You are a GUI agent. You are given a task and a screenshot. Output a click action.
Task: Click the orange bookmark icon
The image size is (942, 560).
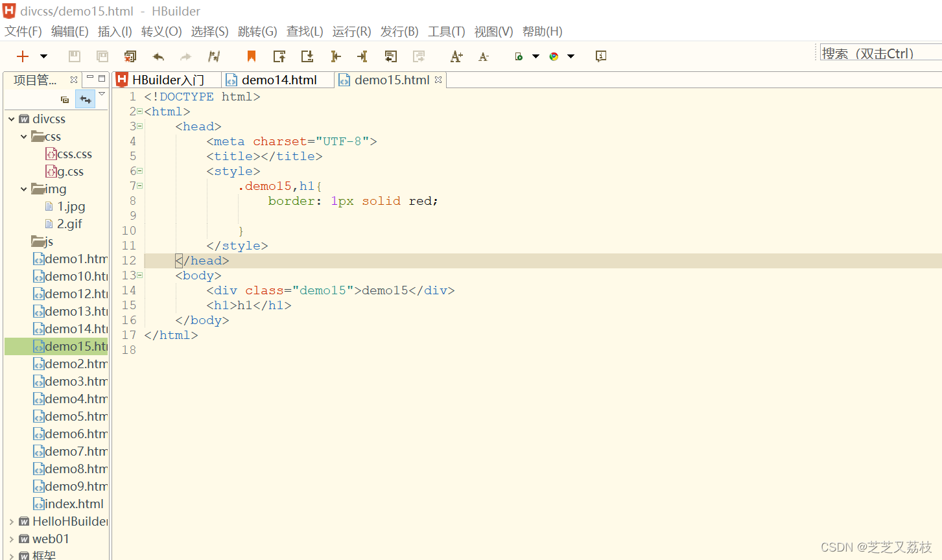tap(252, 56)
